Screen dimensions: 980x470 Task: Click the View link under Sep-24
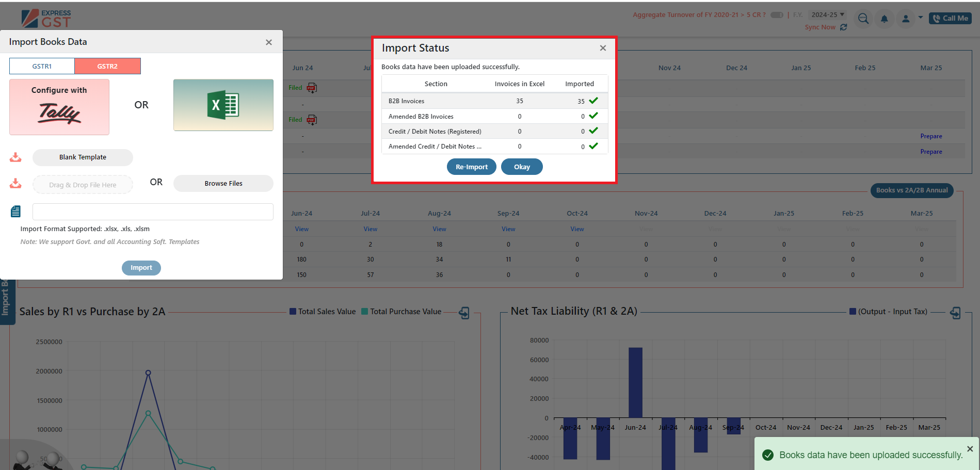pyautogui.click(x=508, y=229)
